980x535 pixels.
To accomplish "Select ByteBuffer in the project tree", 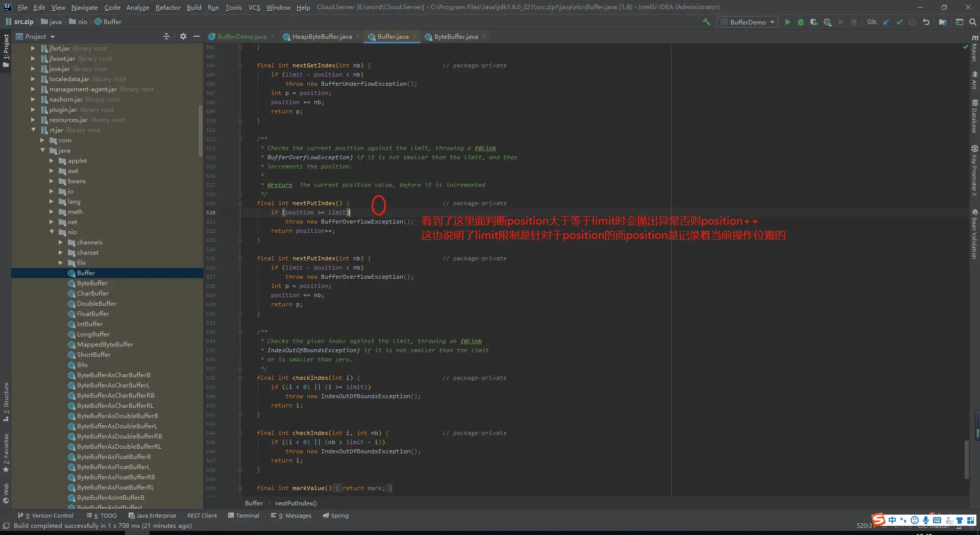I will click(92, 283).
